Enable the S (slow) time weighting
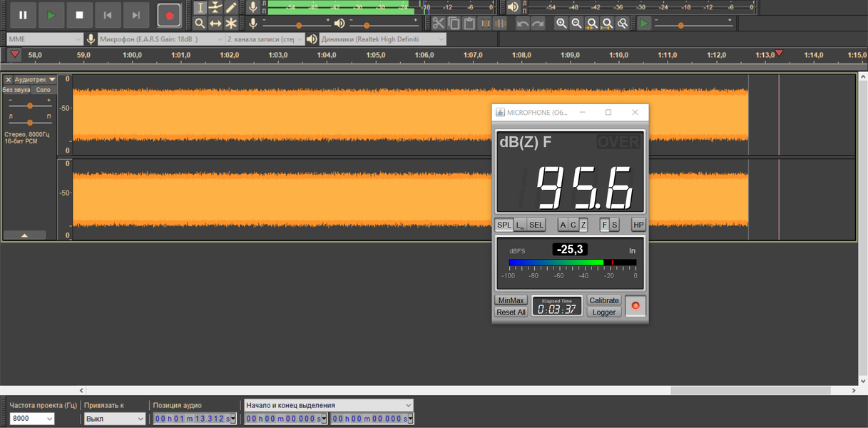The width and height of the screenshot is (868, 428). click(615, 225)
